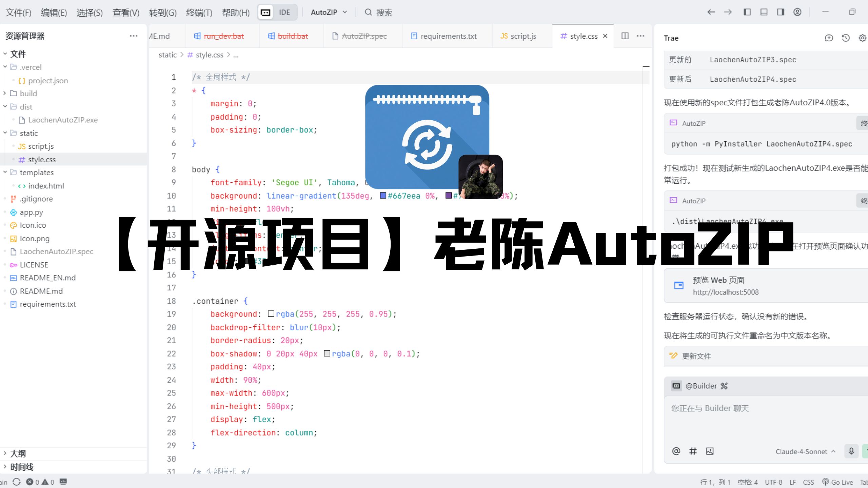Open editor tabs more actions menu
The width and height of the screenshot is (868, 488).
click(640, 36)
